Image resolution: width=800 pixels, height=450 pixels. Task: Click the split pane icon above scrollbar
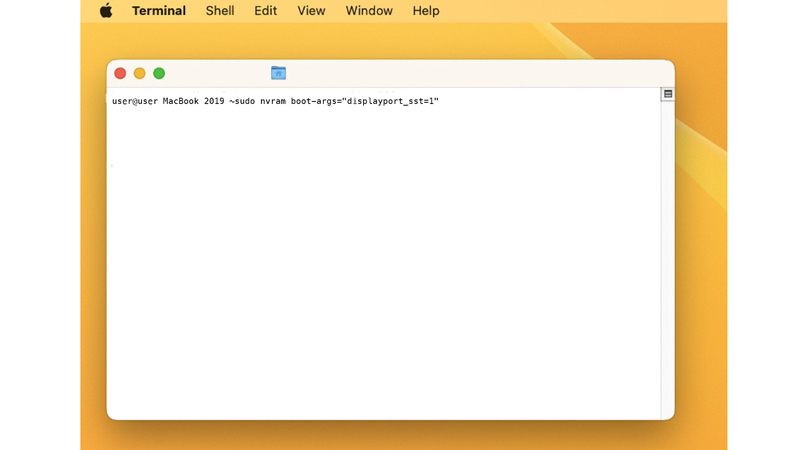point(668,94)
